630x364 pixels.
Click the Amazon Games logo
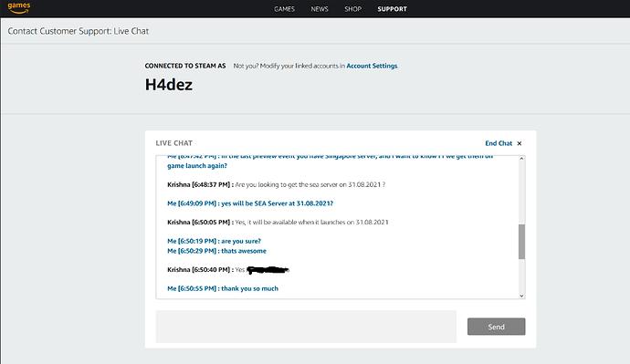click(x=18, y=7)
